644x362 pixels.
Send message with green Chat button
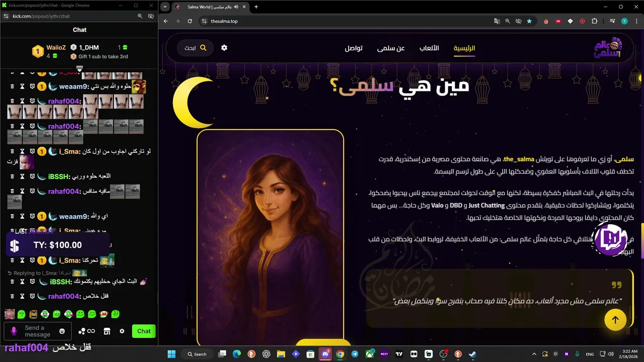(144, 331)
